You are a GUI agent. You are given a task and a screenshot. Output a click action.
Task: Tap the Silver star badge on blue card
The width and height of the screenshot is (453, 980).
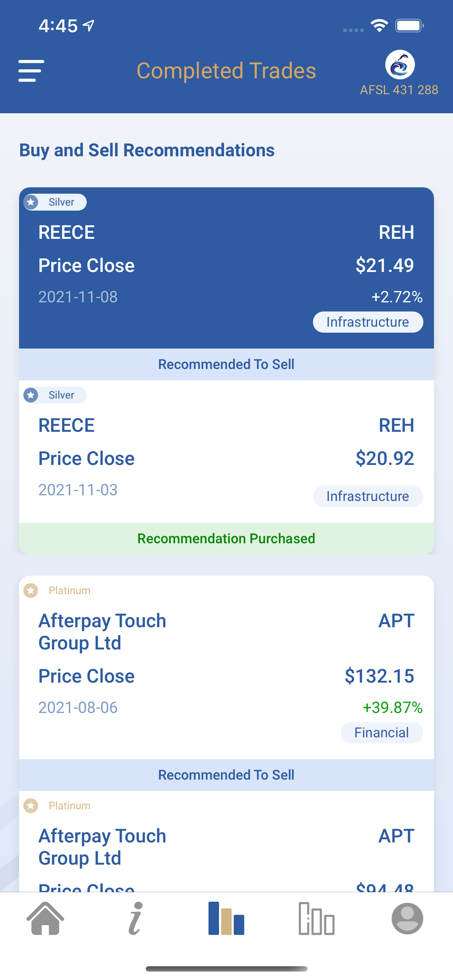[x=55, y=202]
